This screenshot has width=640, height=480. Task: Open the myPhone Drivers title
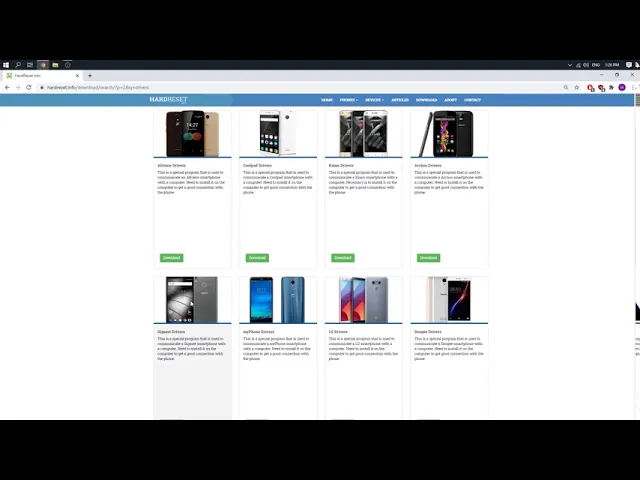259,332
